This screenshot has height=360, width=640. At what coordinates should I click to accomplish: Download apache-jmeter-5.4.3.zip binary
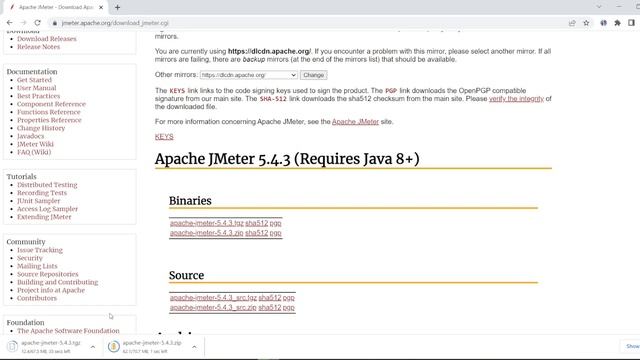pos(207,233)
